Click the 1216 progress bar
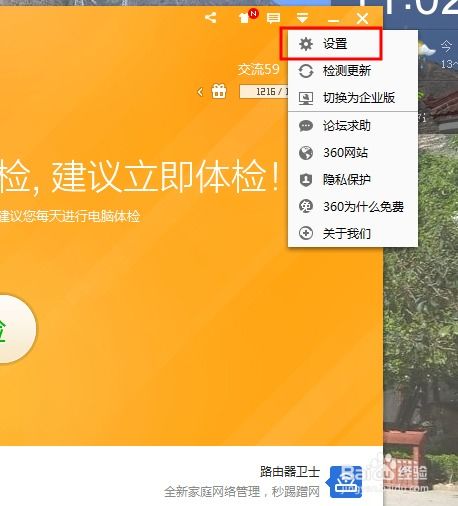This screenshot has width=458, height=506. 264,91
